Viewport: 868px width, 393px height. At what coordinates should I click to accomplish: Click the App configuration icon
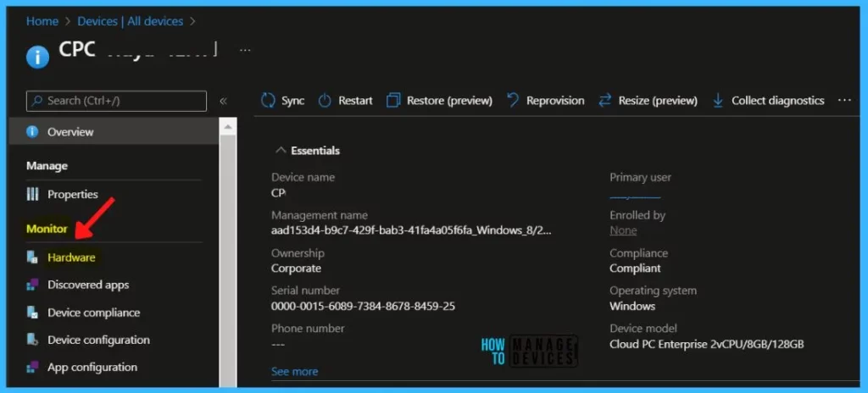(33, 367)
